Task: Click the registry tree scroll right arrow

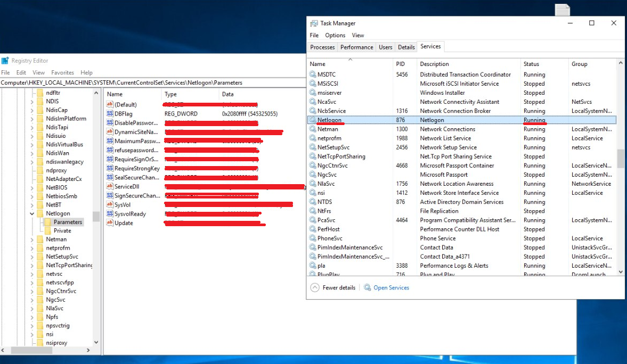Action: click(88, 350)
